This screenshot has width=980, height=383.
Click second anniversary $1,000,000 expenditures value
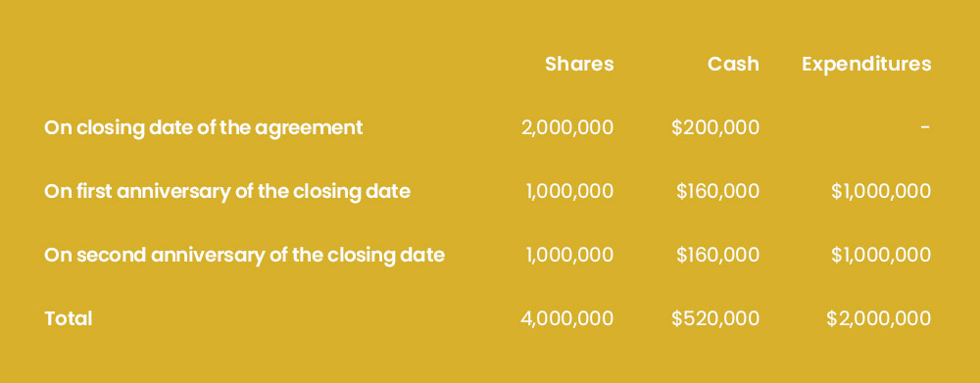tap(881, 256)
